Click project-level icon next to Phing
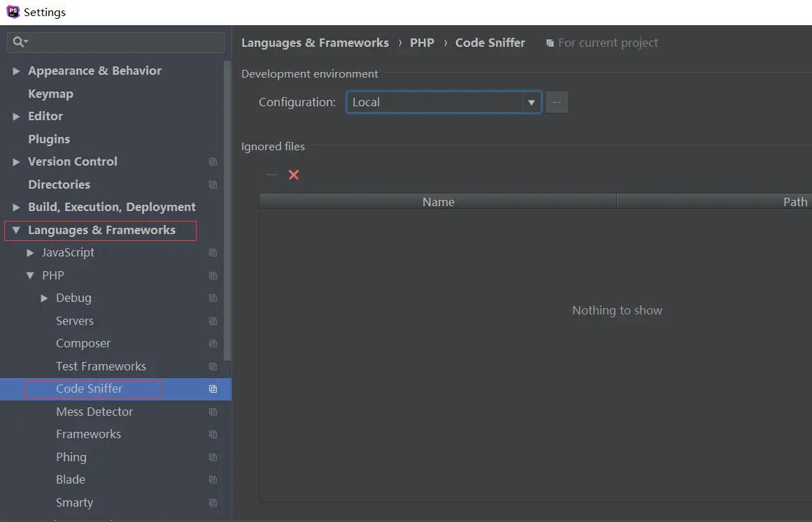Image resolution: width=812 pixels, height=522 pixels. point(213,457)
